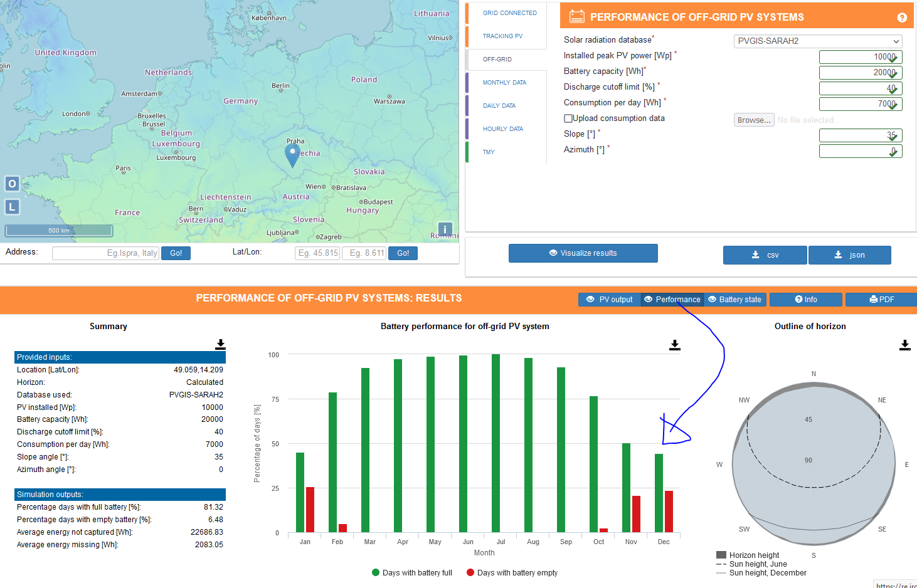This screenshot has height=588, width=917.
Task: Click the blue location marker on map
Action: 292,154
